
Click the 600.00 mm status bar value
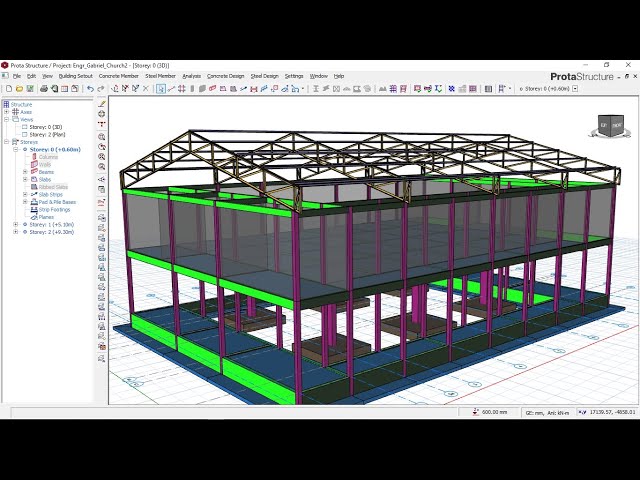[494, 412]
